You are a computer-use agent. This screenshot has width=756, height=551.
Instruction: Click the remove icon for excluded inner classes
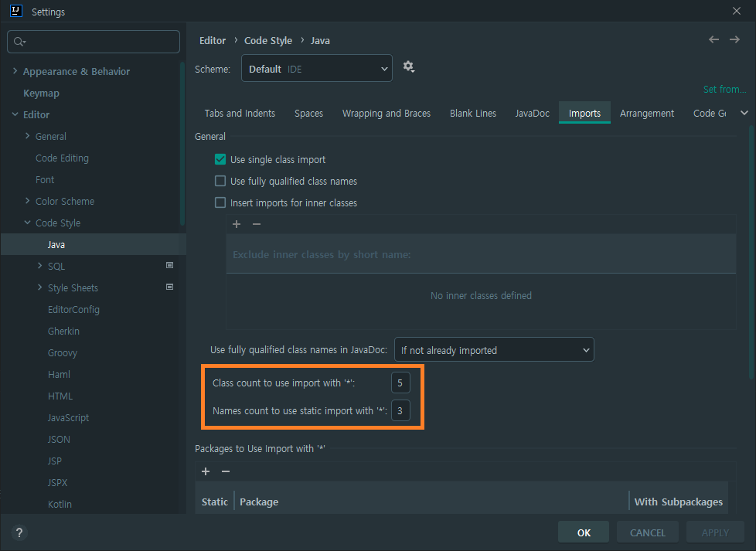tap(256, 224)
